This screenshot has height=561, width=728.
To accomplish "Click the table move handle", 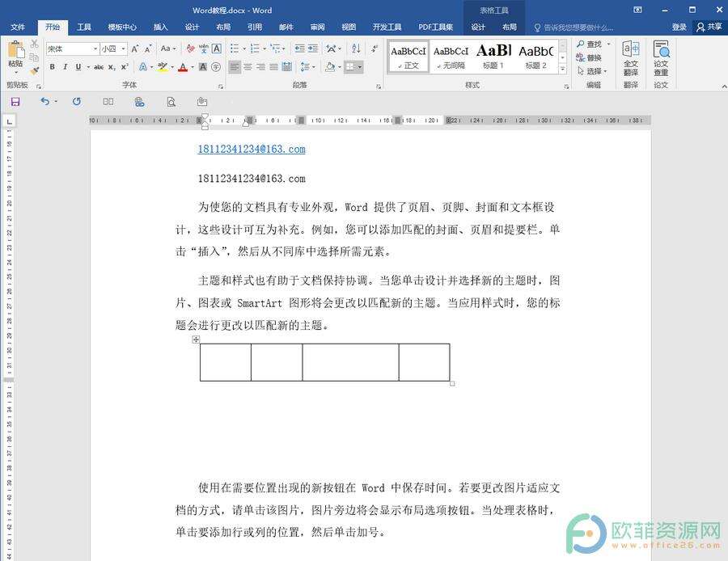I will [x=196, y=340].
